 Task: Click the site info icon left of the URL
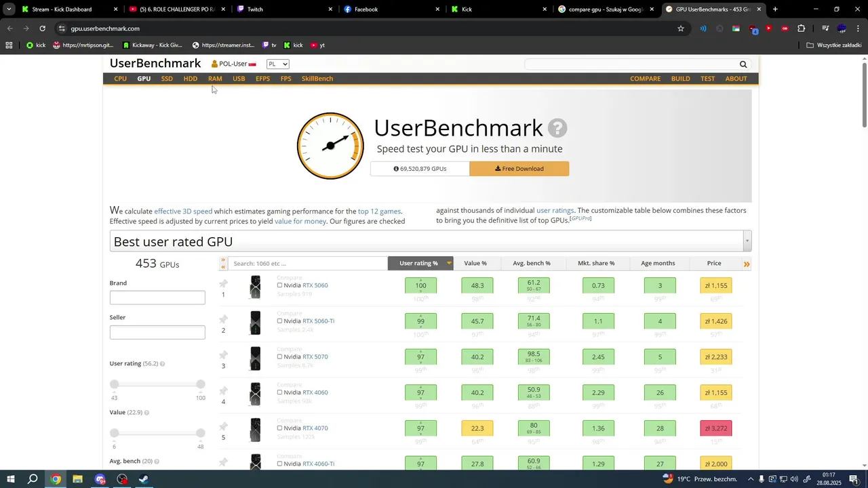tap(62, 28)
